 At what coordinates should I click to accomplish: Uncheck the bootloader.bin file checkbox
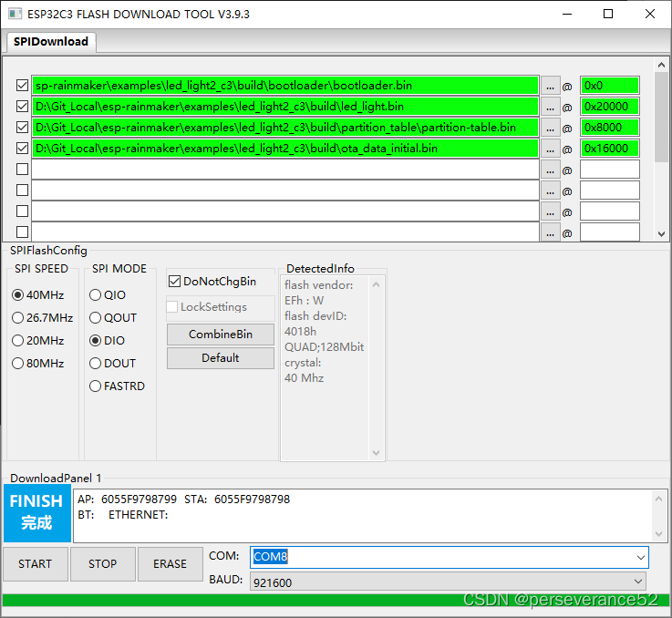coord(22,86)
